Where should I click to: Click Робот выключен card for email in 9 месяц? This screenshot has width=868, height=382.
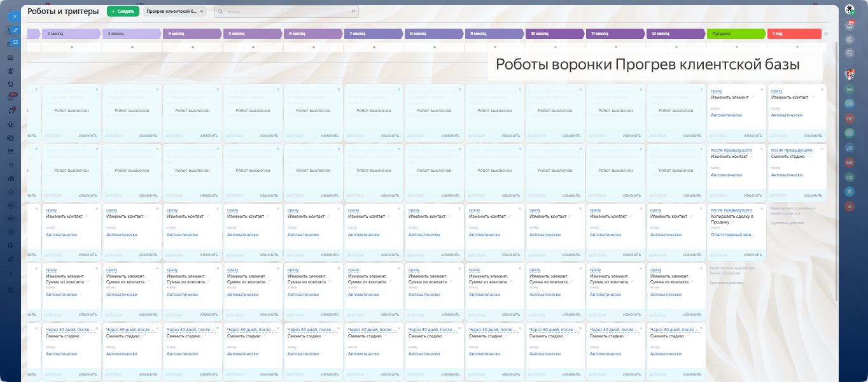pos(494,110)
